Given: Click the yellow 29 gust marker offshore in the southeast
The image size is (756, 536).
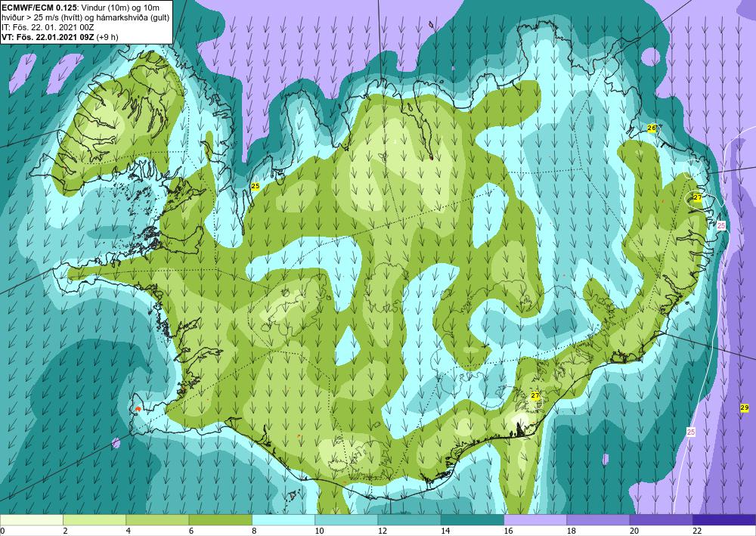Looking at the screenshot, I should [745, 407].
